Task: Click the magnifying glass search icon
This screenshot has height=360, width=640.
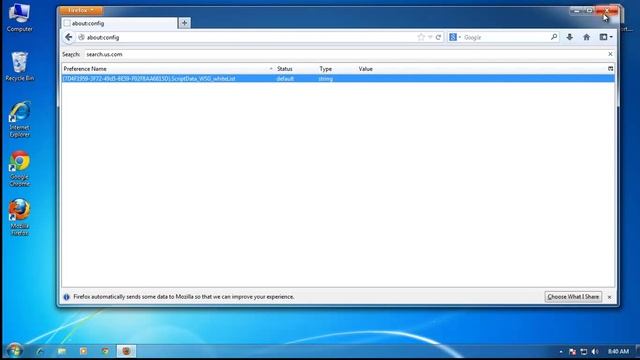Action: (553, 37)
